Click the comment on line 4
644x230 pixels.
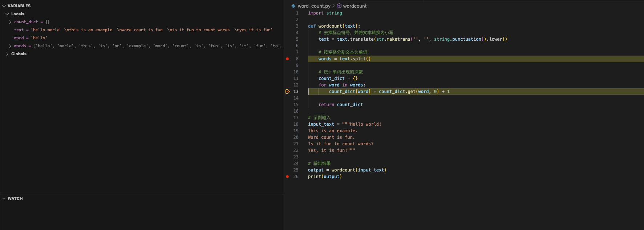[356, 33]
